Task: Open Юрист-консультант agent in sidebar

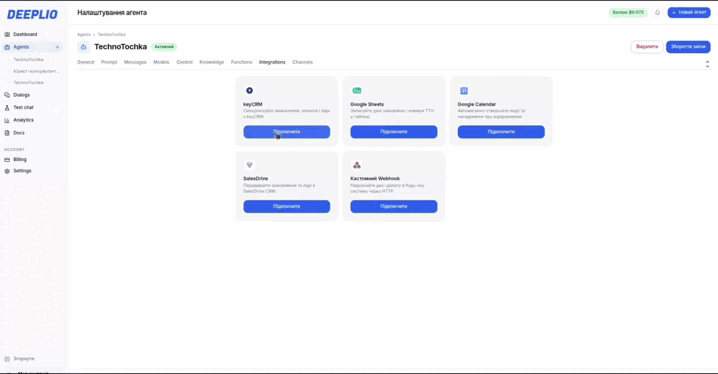Action: click(36, 71)
